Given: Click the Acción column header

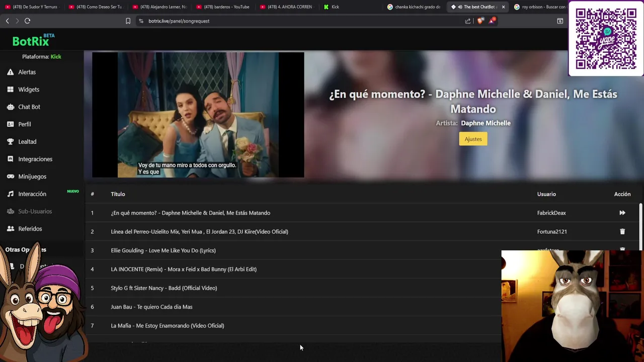Looking at the screenshot, I should [622, 194].
